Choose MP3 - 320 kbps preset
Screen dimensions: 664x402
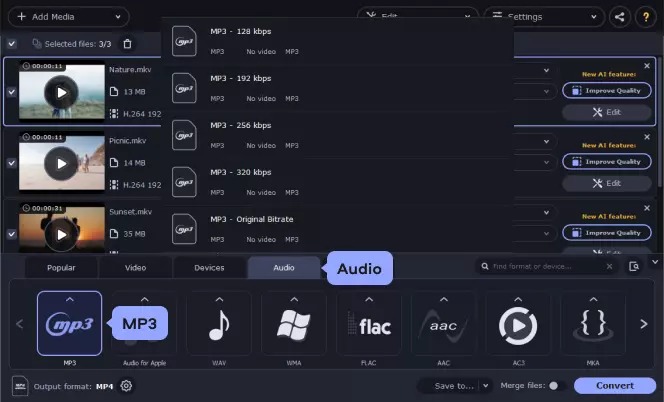coord(338,182)
